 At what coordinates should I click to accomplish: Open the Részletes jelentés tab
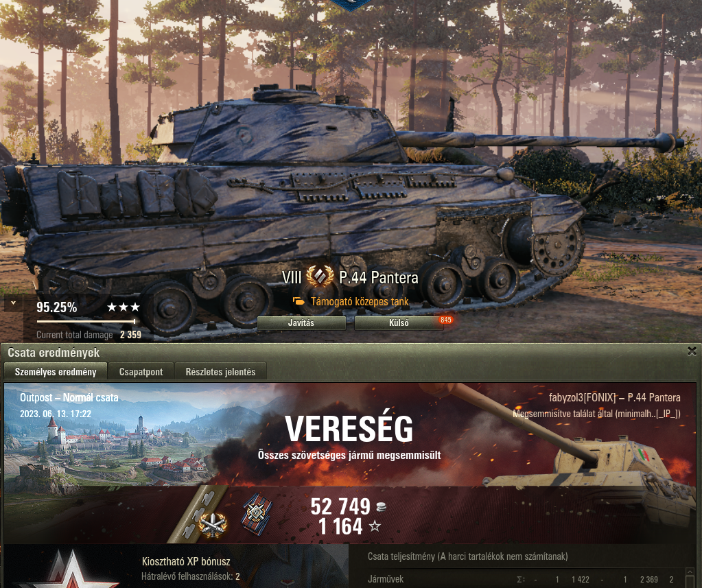221,372
